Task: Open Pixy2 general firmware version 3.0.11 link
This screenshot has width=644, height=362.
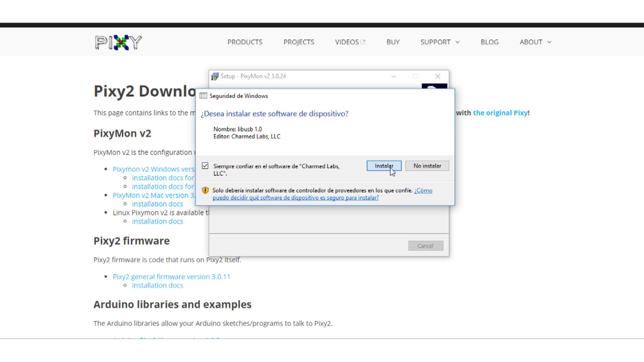Action: click(171, 277)
